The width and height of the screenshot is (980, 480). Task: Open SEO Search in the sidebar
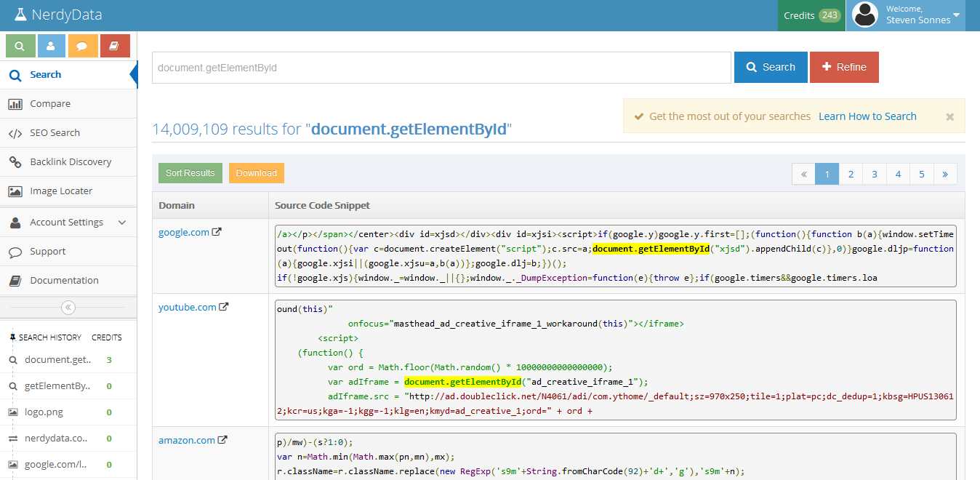(68, 133)
